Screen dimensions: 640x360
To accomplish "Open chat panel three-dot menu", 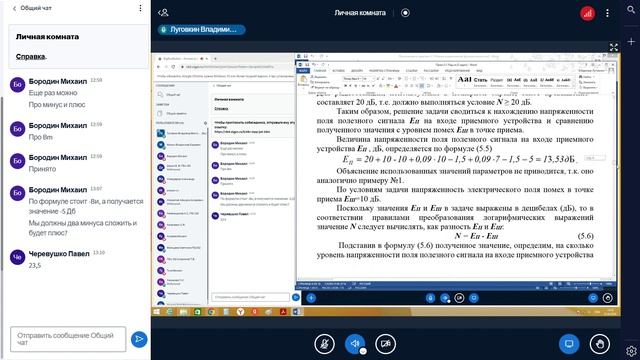I will pyautogui.click(x=140, y=8).
